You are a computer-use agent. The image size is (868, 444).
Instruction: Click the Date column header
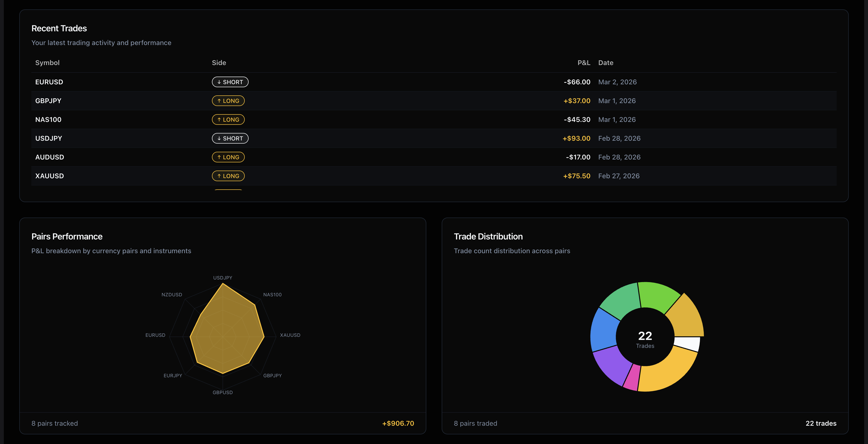[605, 63]
